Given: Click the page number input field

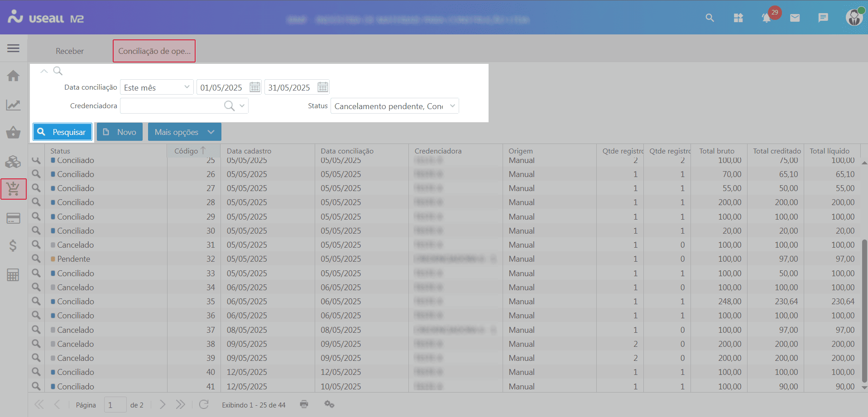Looking at the screenshot, I should point(115,405).
